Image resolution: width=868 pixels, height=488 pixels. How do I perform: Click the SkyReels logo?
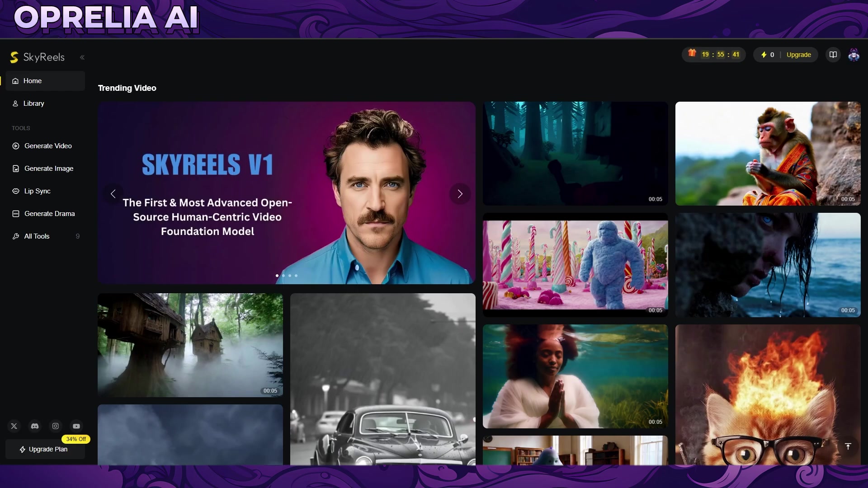tap(37, 57)
